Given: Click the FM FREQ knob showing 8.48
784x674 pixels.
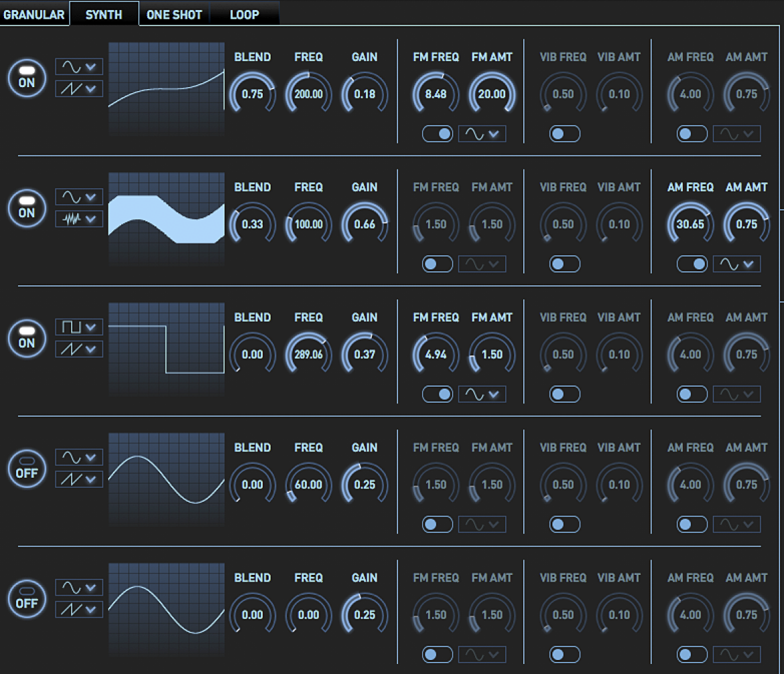Looking at the screenshot, I should tap(436, 94).
